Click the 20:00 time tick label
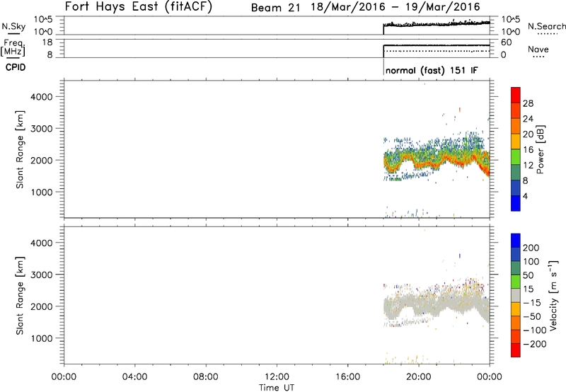Viewport: 566px width, 392px height. click(x=418, y=377)
